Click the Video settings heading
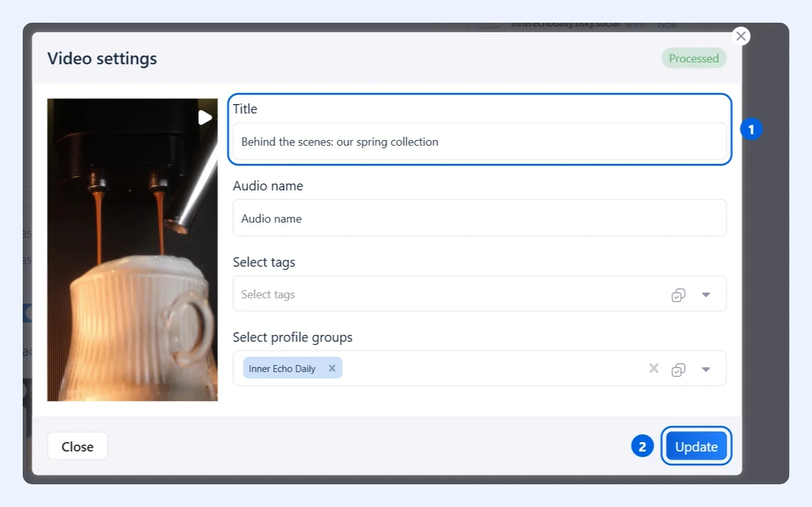The image size is (812, 507). (x=102, y=59)
